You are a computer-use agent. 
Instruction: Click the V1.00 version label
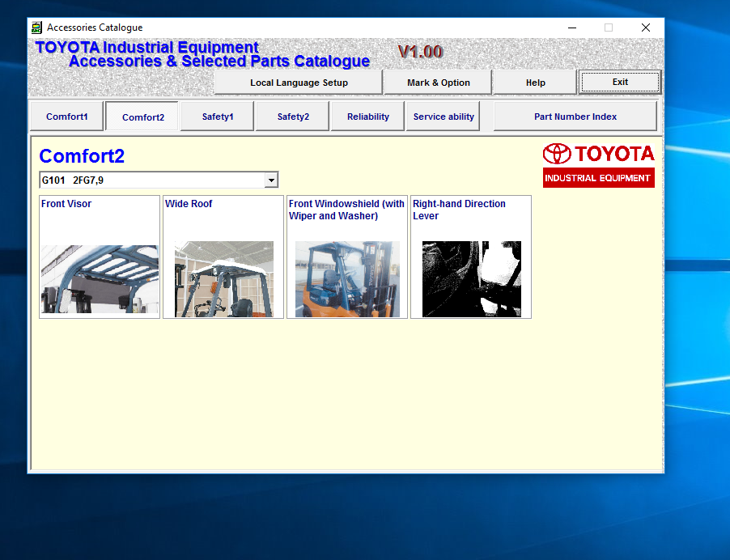pos(420,52)
